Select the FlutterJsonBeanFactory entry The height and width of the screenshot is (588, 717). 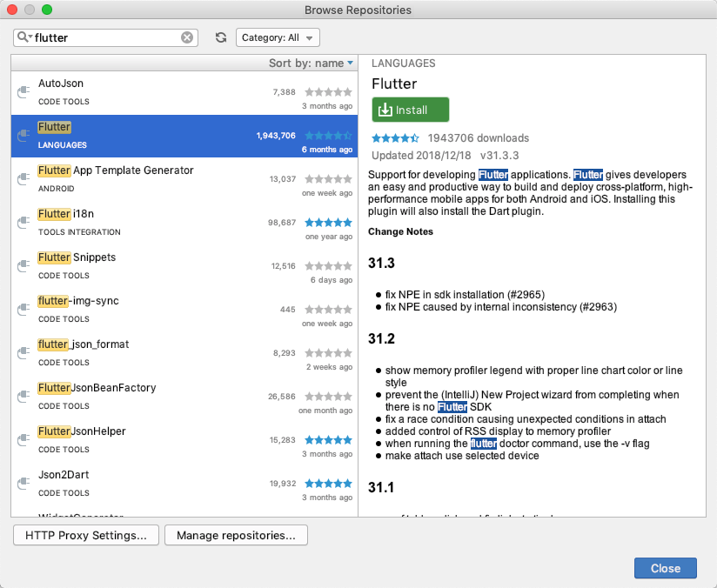coord(184,397)
